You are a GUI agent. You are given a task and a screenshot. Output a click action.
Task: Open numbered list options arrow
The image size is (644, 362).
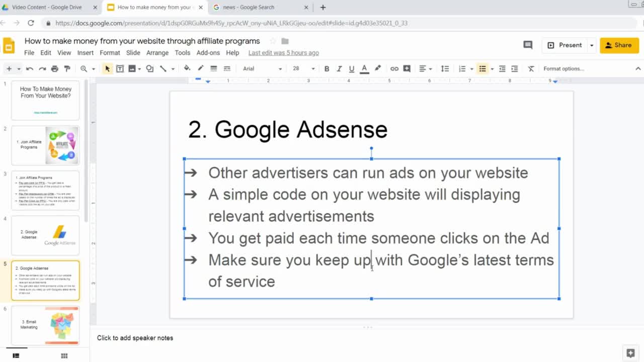coord(471,69)
